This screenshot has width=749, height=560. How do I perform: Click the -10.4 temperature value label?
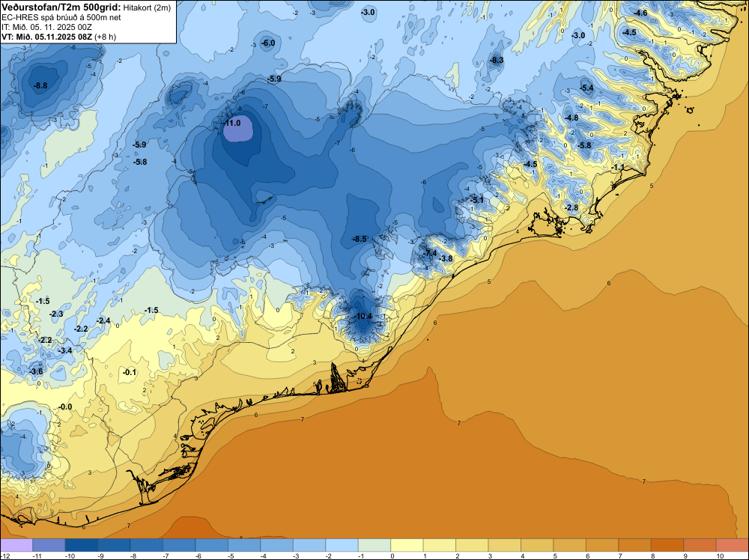(363, 317)
